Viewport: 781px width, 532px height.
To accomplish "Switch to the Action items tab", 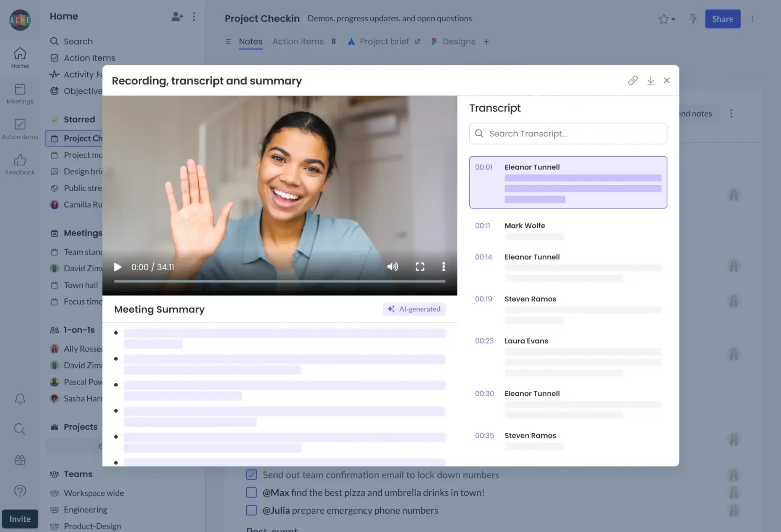I will point(304,42).
